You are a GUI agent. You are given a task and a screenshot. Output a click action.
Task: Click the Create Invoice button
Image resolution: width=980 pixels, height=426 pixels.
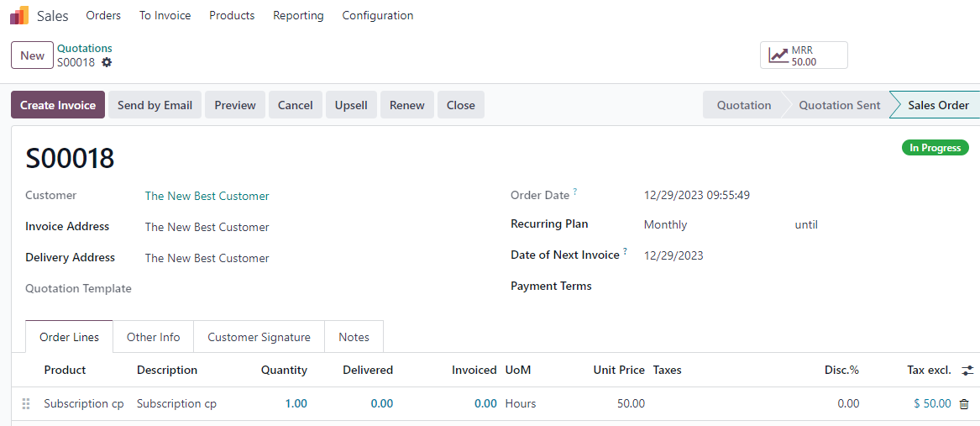point(57,105)
